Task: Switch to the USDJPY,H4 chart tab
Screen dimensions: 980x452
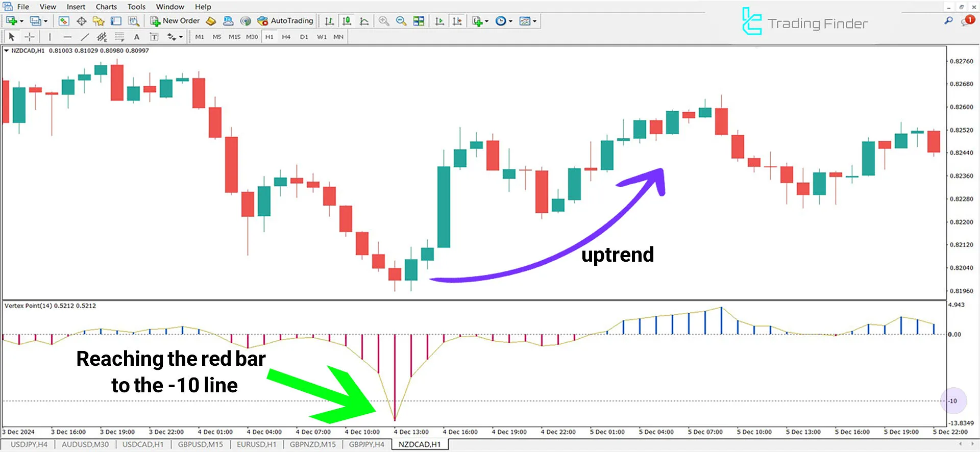Action: click(x=29, y=444)
